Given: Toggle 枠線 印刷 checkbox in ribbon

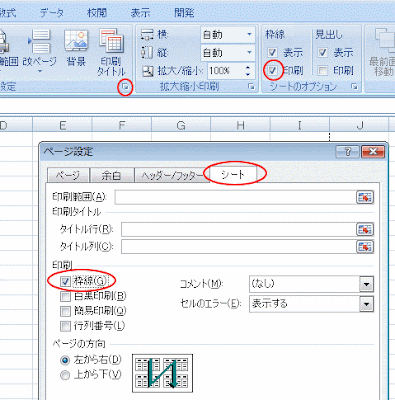Looking at the screenshot, I should pos(273,70).
